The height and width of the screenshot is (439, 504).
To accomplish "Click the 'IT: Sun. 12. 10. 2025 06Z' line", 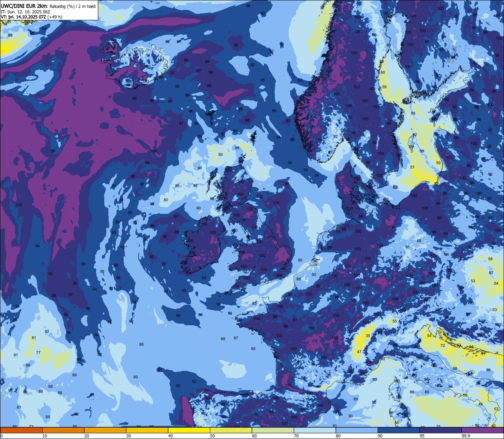I will (x=26, y=12).
